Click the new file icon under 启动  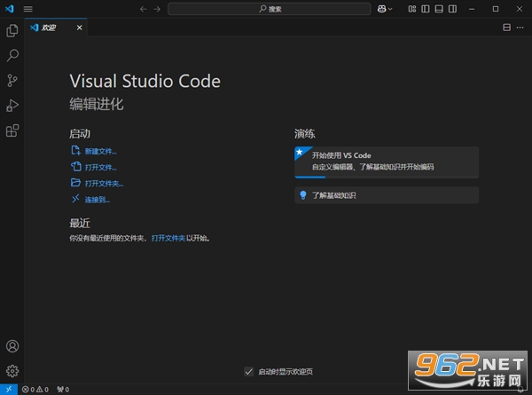coord(75,151)
